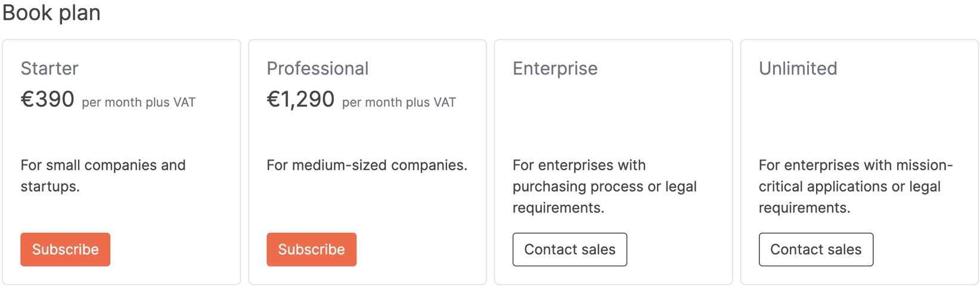Click the "purchasing process or legal requirements" description
This screenshot has width=980, height=286.
(x=604, y=186)
